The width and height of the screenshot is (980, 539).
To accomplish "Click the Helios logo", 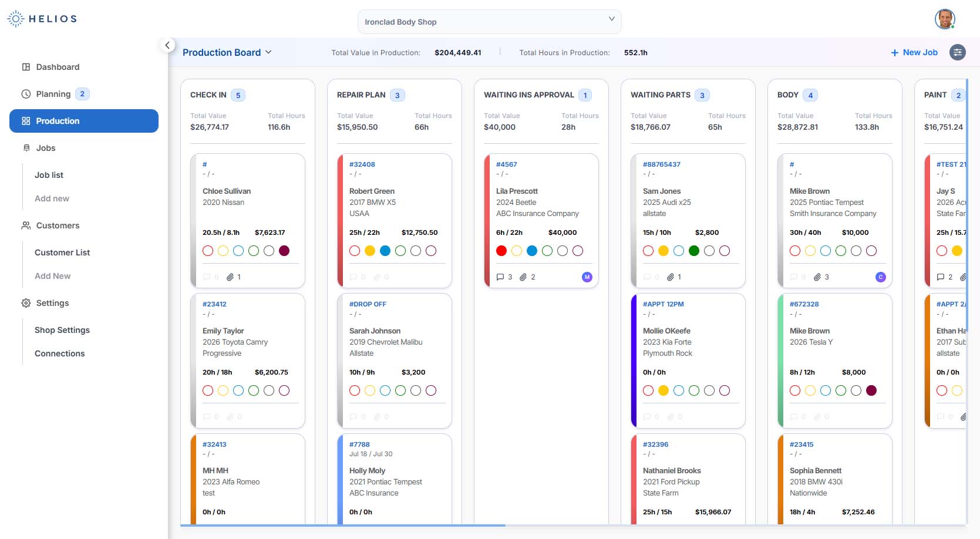I will tap(42, 19).
